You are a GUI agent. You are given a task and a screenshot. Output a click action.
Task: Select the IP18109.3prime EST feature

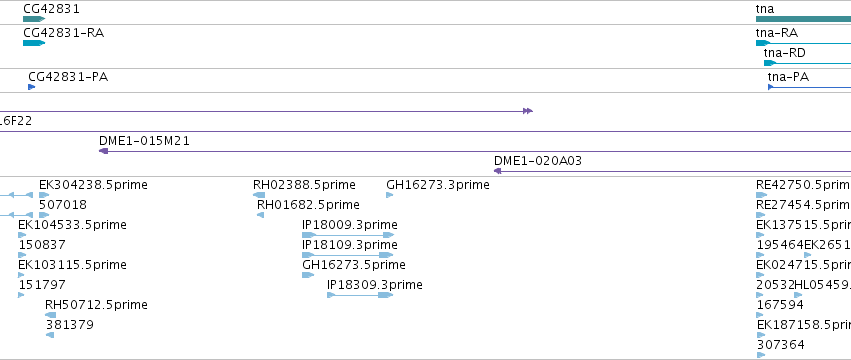click(348, 255)
